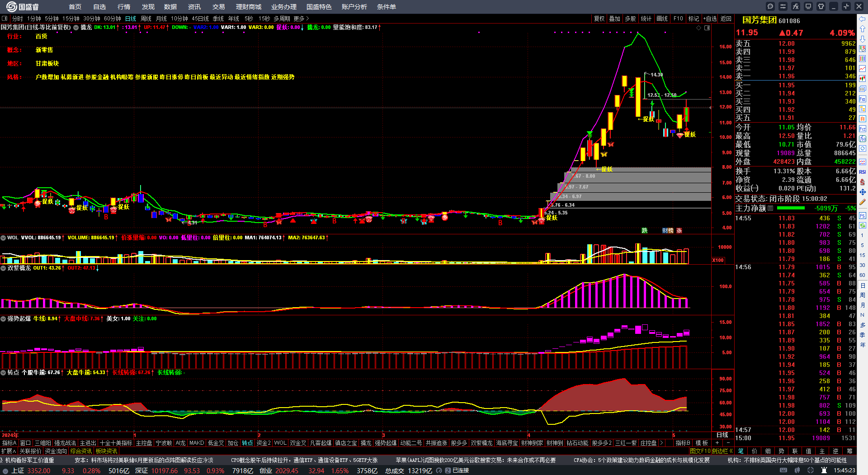Click the + button to add indicator panel
This screenshot has width=868, height=475.
pyautogui.click(x=717, y=443)
